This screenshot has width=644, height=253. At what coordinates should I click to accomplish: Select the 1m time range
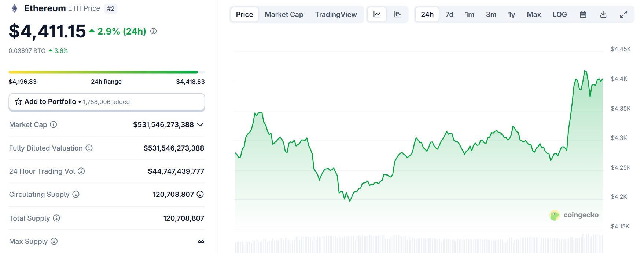pos(470,14)
